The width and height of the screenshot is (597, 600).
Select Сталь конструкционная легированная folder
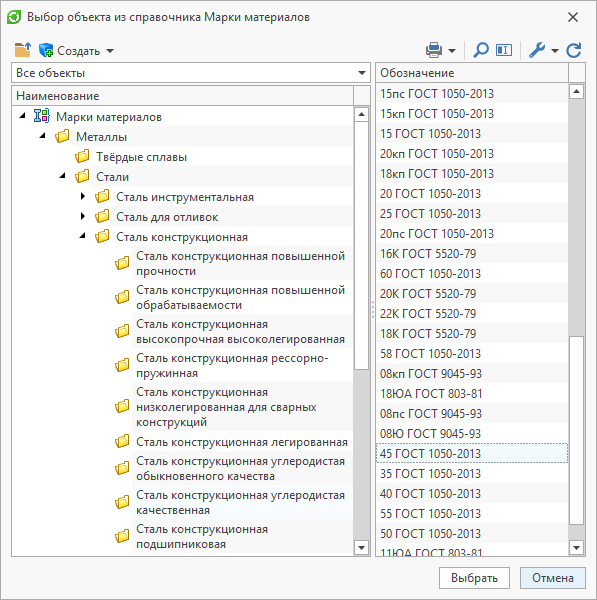242,442
